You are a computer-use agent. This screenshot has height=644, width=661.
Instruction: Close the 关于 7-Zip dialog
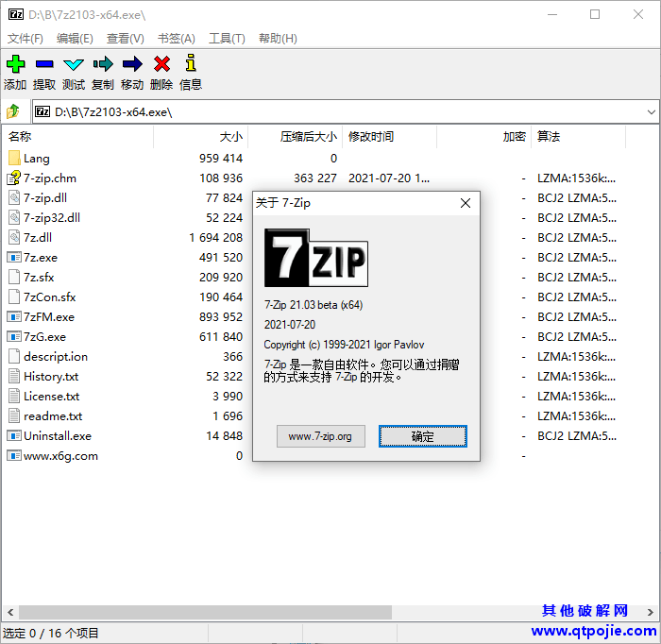click(465, 203)
